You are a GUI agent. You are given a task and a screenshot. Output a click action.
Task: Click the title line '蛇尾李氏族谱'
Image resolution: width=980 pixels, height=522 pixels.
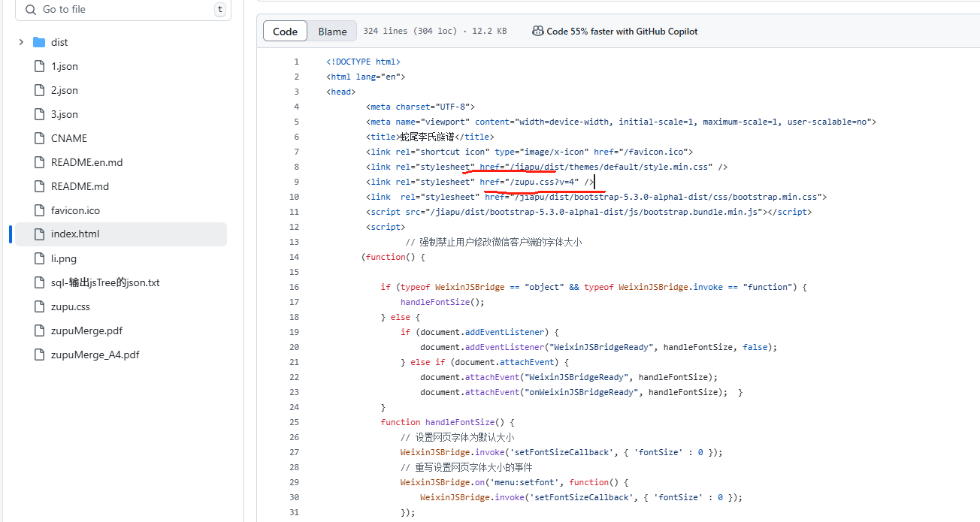tap(430, 137)
